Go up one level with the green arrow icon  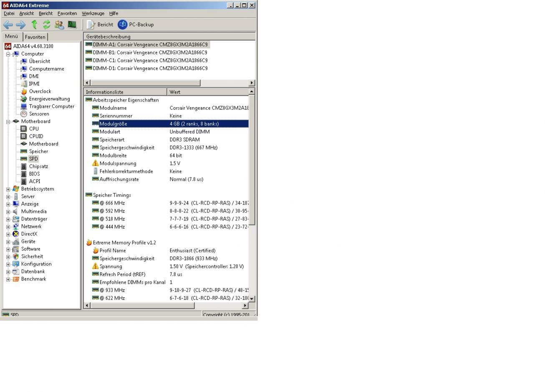34,25
